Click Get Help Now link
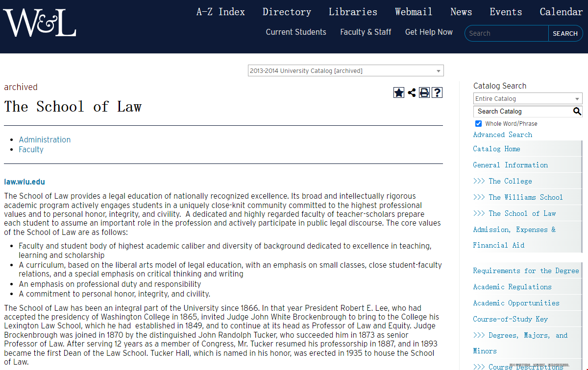Screen dimensions: 588x370 click(x=429, y=32)
